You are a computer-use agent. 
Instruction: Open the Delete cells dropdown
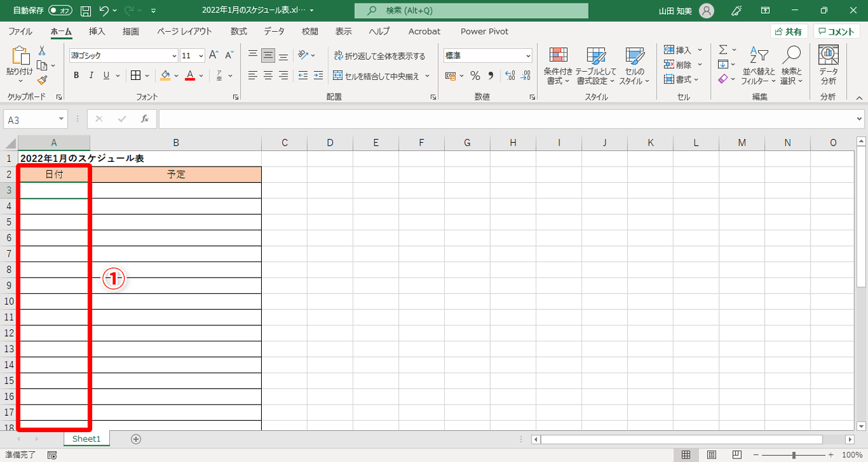pyautogui.click(x=701, y=65)
